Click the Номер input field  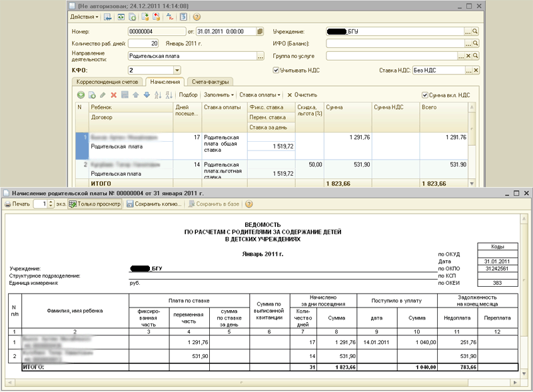[x=156, y=31]
